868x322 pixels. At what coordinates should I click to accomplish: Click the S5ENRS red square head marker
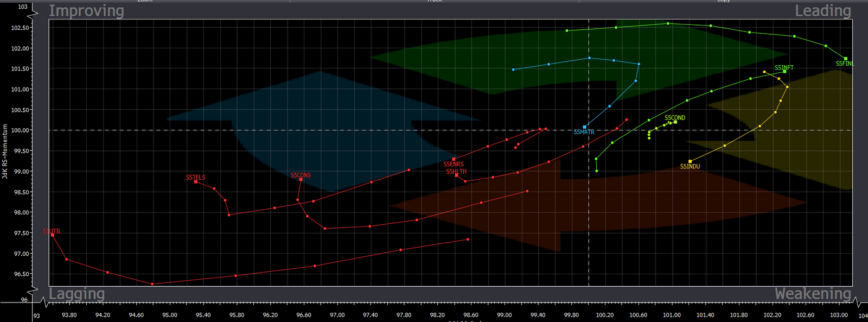pos(454,159)
